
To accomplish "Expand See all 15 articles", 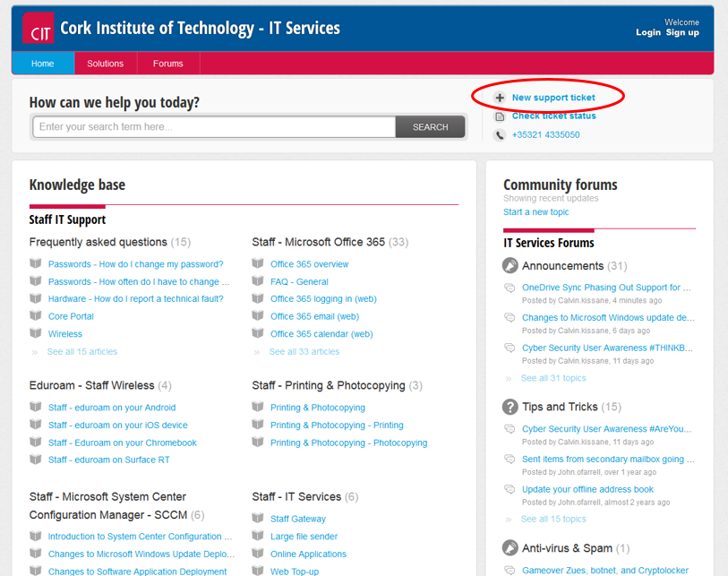I will [x=81, y=352].
